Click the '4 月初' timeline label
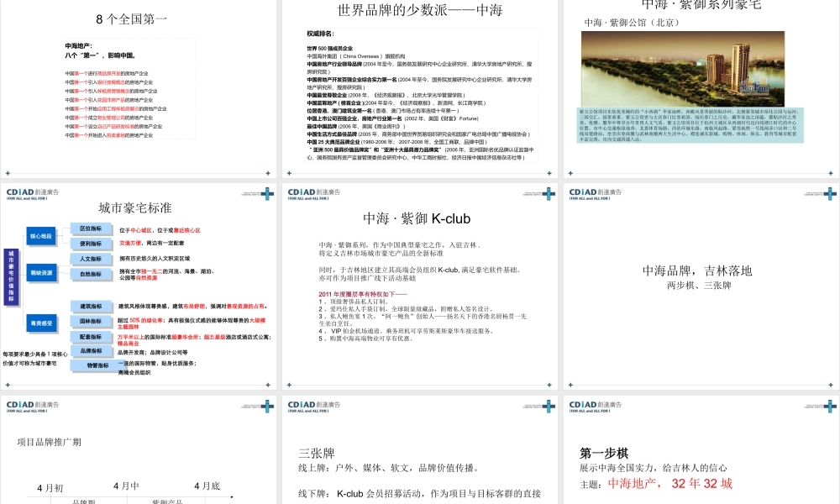Image resolution: width=840 pixels, height=504 pixels. (x=50, y=488)
